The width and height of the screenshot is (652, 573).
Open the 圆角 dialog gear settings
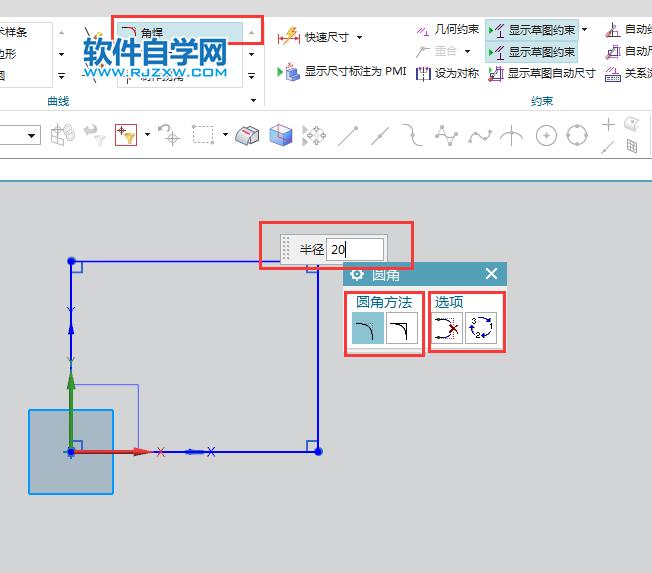pyautogui.click(x=357, y=274)
